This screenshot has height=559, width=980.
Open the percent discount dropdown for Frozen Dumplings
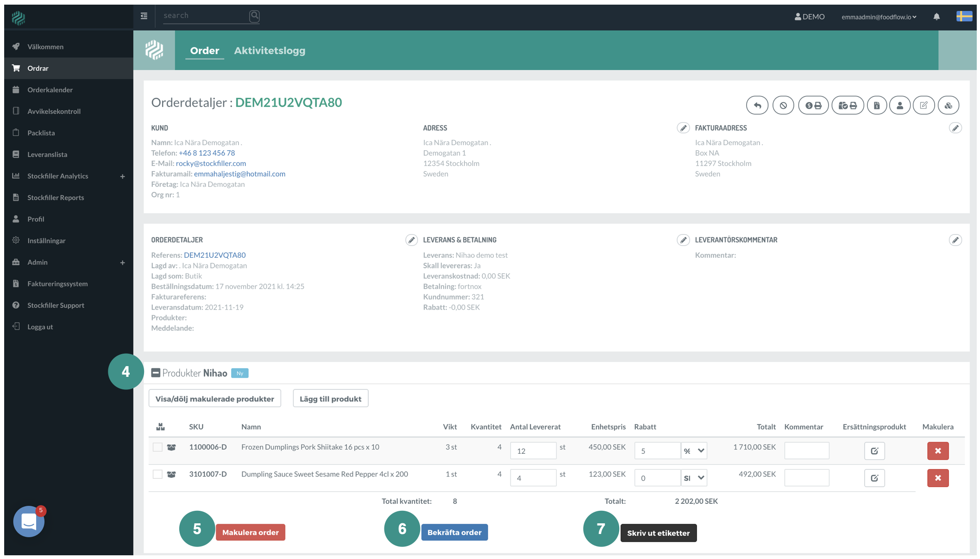(x=694, y=451)
